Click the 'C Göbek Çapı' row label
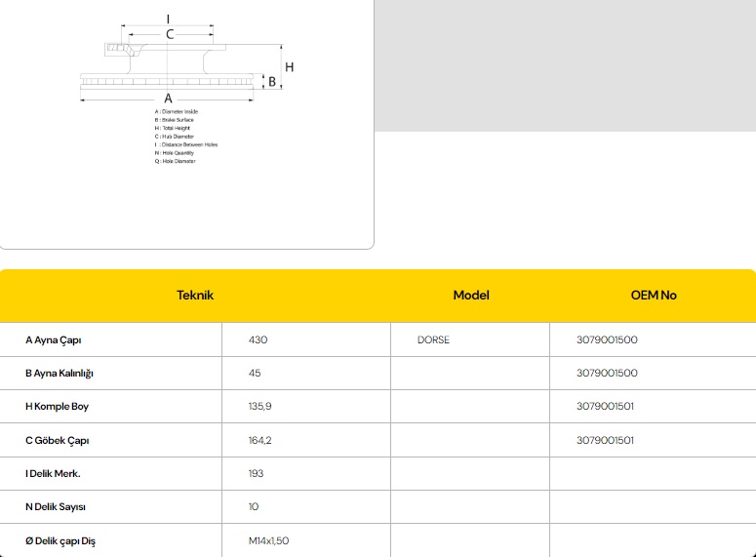Image resolution: width=756 pixels, height=557 pixels. 57,440
